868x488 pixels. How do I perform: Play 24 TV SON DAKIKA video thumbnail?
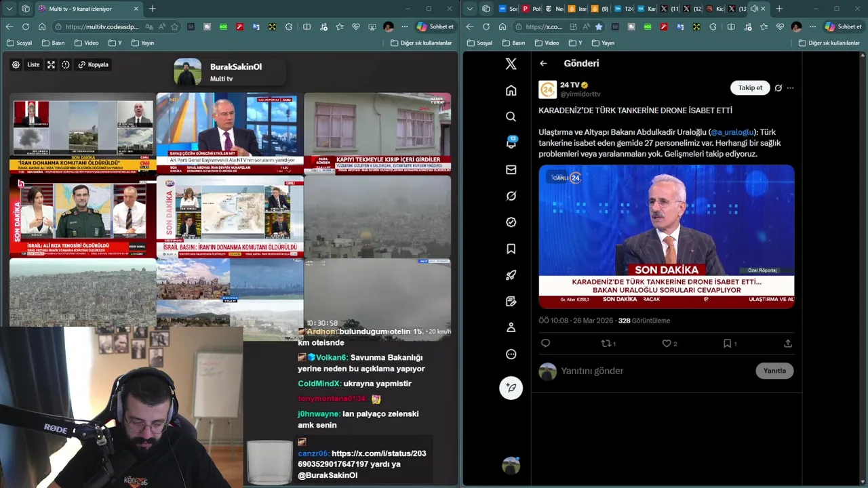pos(667,237)
